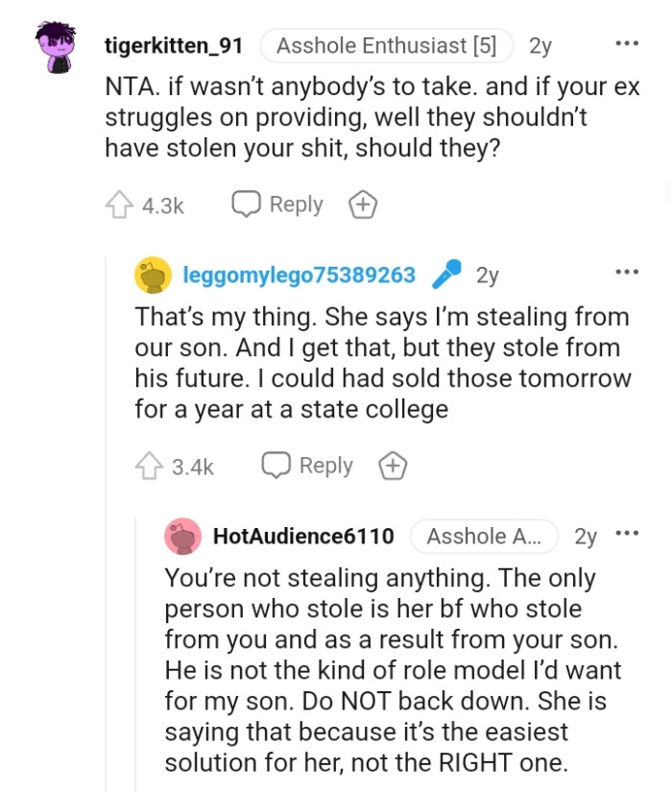Click the award plus icon on leggomylego's reply
Image resolution: width=672 pixels, height=792 pixels.
coord(395,466)
